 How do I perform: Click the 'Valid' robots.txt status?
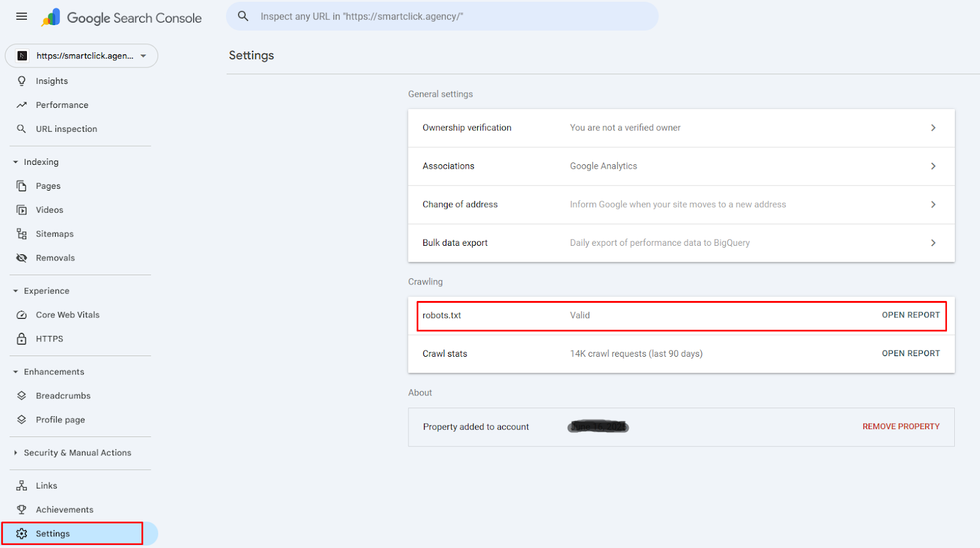580,315
